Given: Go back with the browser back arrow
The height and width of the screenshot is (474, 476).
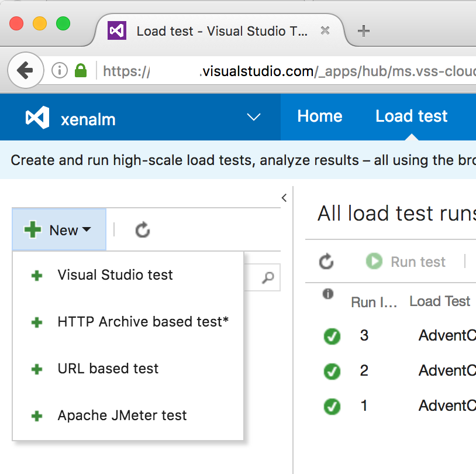Looking at the screenshot, I should pos(25,71).
